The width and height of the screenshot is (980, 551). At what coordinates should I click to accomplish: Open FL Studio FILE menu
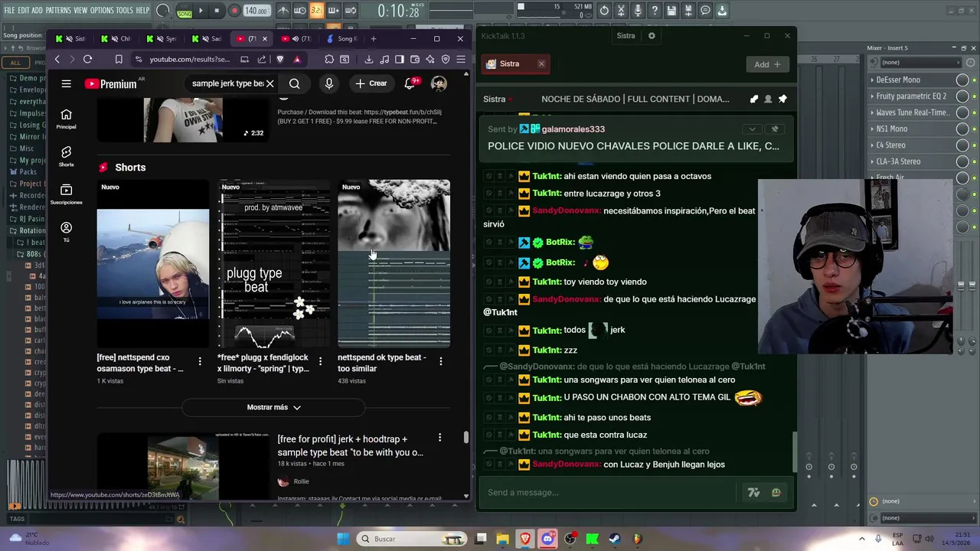click(x=9, y=10)
